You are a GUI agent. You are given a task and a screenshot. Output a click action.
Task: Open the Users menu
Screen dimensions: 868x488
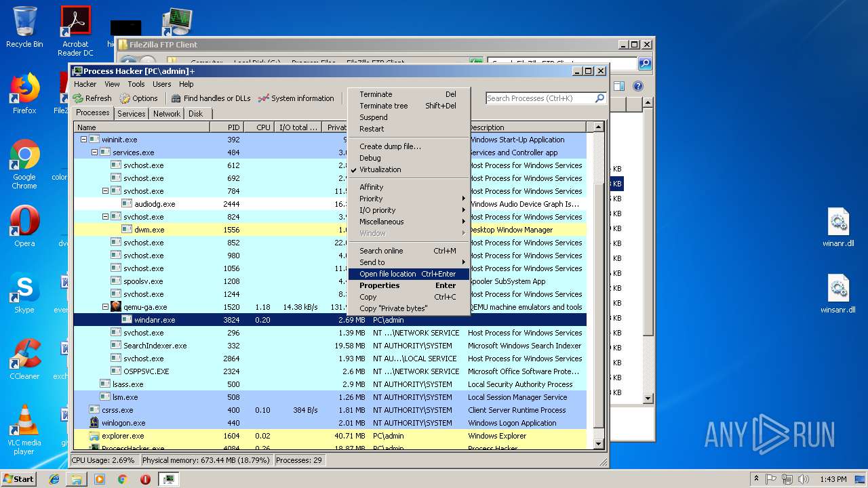coord(161,84)
